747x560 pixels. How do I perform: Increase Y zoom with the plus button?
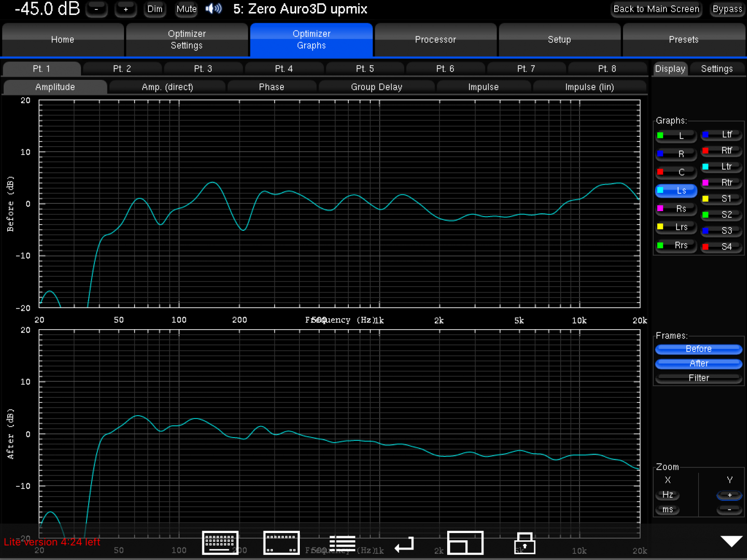[729, 495]
